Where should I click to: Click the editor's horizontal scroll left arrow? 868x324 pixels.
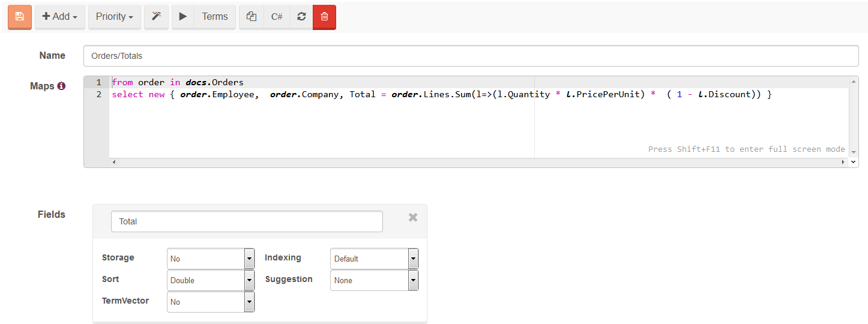[115, 162]
